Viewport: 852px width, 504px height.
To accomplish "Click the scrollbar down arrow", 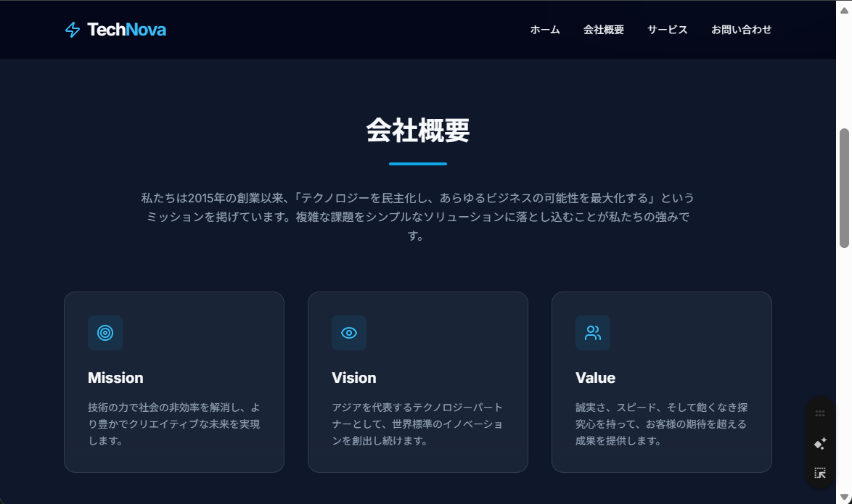I will pyautogui.click(x=844, y=497).
